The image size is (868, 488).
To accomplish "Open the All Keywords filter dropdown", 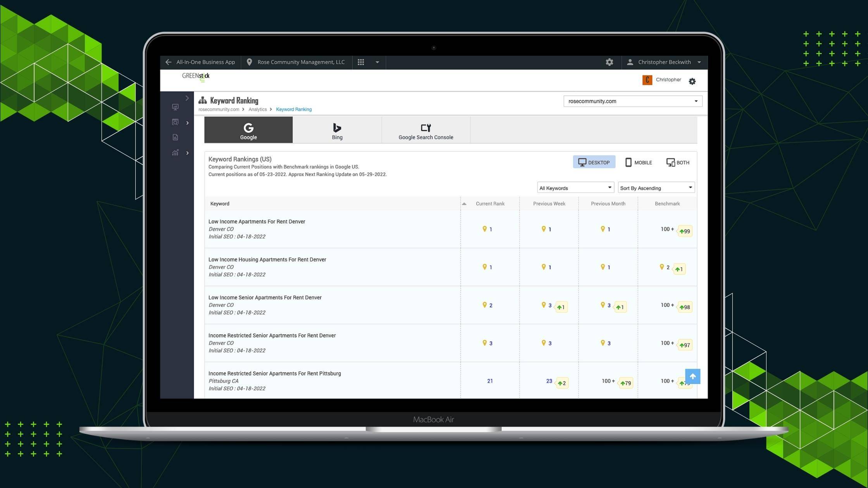I will (x=575, y=188).
